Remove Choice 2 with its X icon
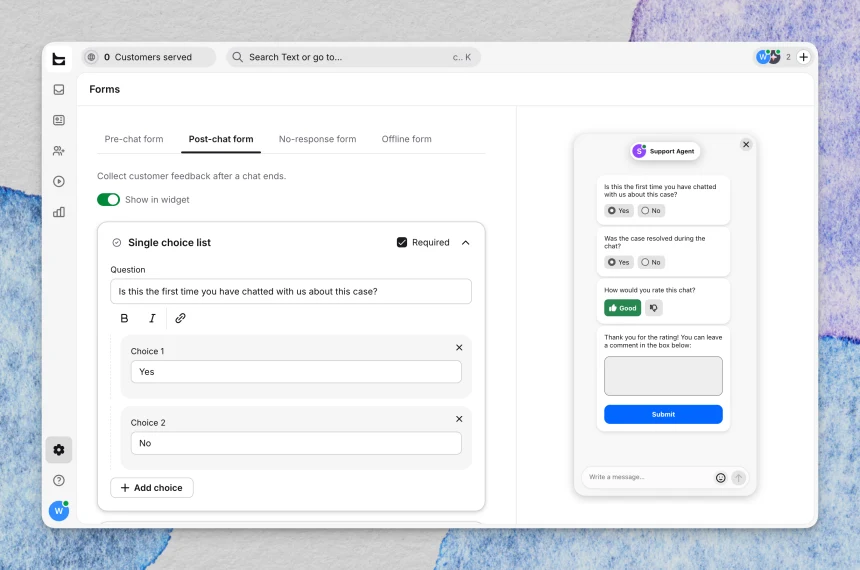The width and height of the screenshot is (860, 570). pyautogui.click(x=459, y=419)
